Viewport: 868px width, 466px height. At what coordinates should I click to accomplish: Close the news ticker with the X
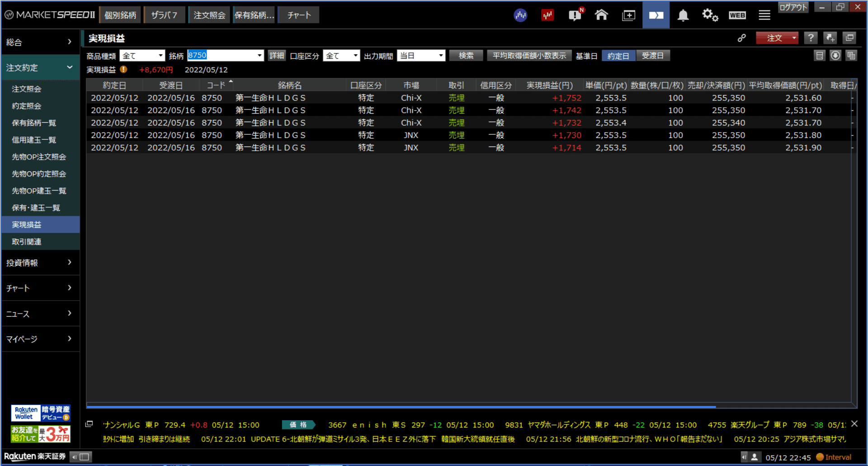[854, 424]
